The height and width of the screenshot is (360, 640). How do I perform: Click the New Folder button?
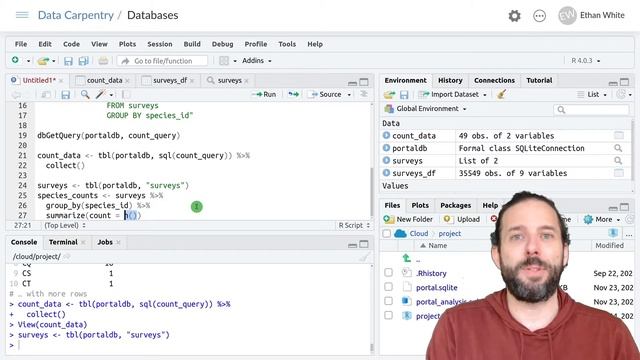coord(408,219)
